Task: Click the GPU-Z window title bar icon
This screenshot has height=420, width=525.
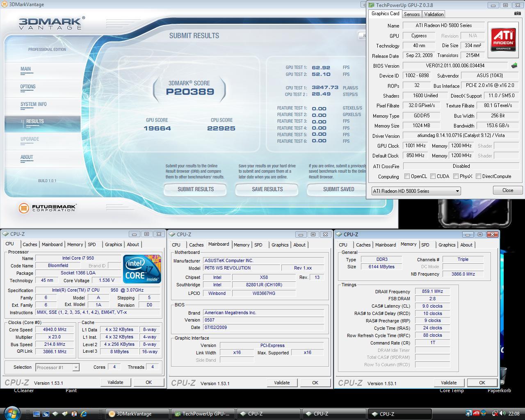Action: [372, 5]
